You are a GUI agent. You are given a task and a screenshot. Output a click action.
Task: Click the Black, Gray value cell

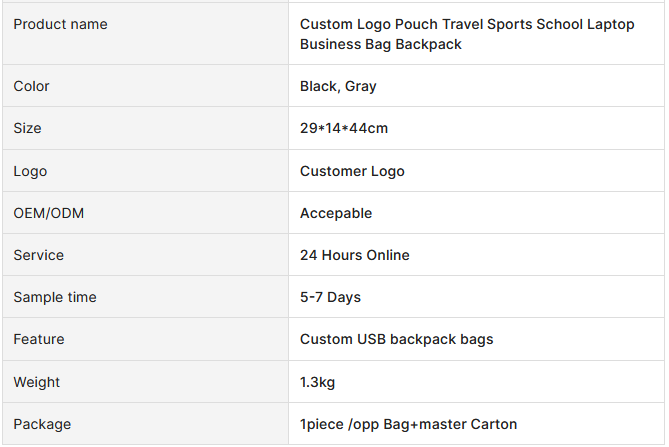[x=476, y=86]
